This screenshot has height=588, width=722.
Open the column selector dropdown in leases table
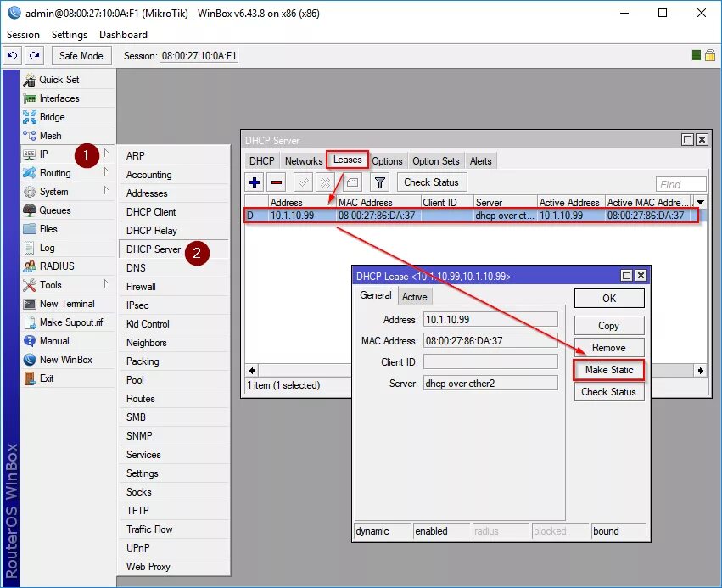pos(700,202)
